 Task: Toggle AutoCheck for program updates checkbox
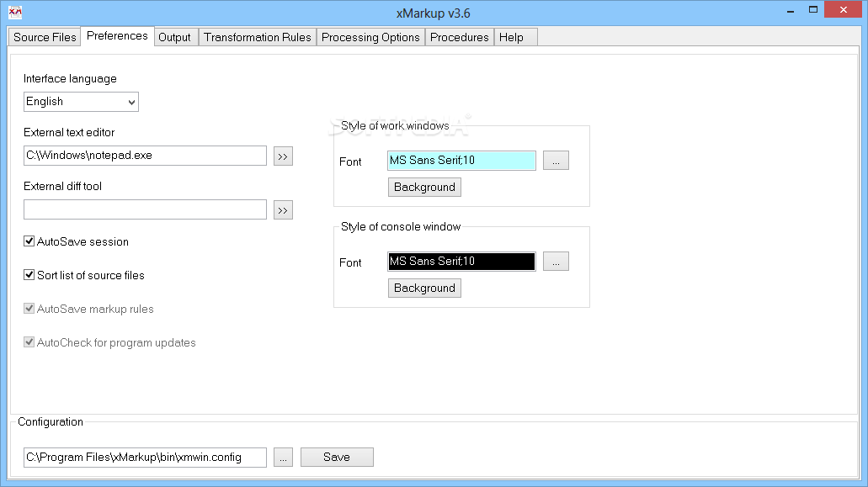point(29,342)
